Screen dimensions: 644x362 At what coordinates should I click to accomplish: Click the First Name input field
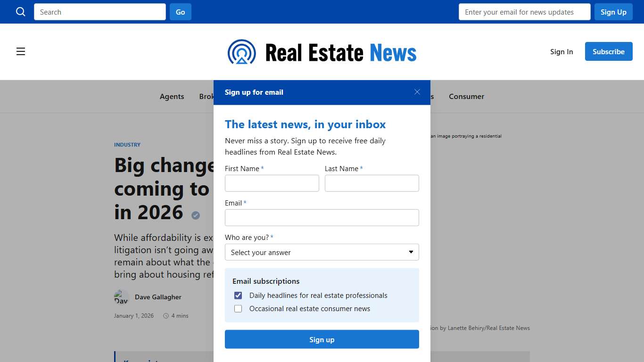pyautogui.click(x=272, y=183)
